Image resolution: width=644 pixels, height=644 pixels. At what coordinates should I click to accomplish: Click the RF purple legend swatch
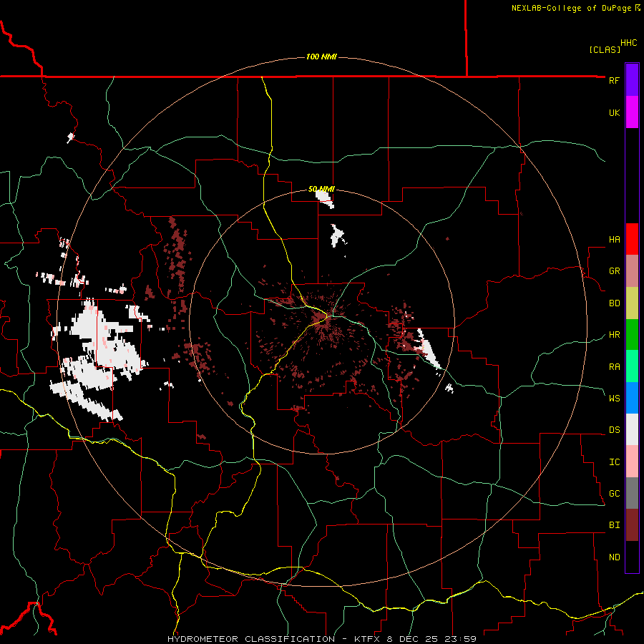(632, 80)
